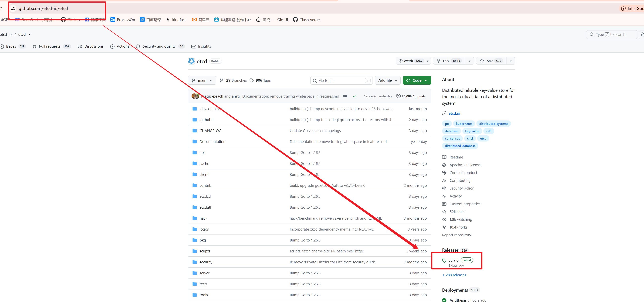
Task: Open the green Code dropdown
Action: click(417, 80)
